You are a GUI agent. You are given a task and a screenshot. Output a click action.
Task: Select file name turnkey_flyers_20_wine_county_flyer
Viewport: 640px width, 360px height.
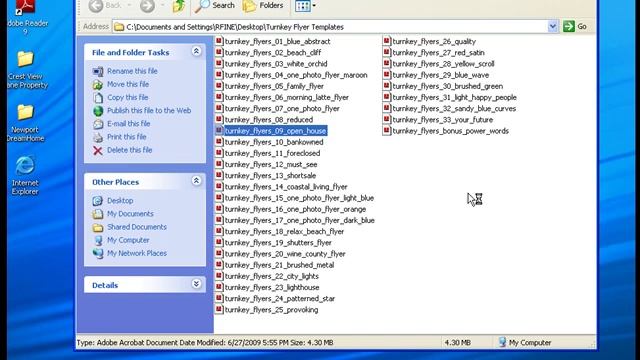pos(285,254)
